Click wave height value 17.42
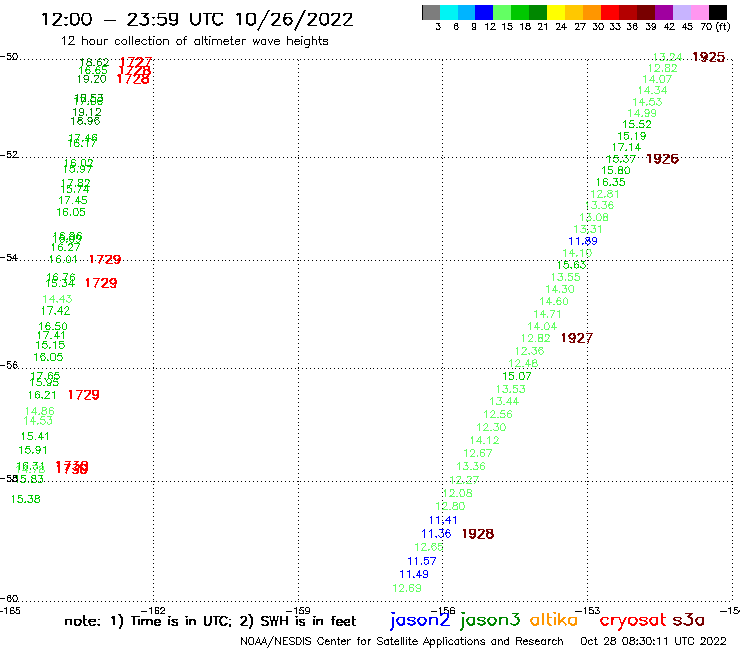The width and height of the screenshot is (740, 650). pos(55,311)
